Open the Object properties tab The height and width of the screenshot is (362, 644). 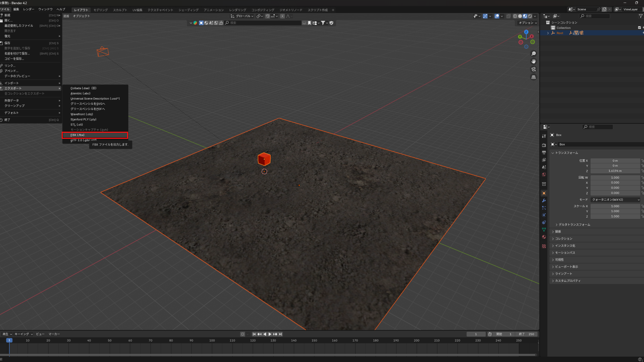[544, 193]
